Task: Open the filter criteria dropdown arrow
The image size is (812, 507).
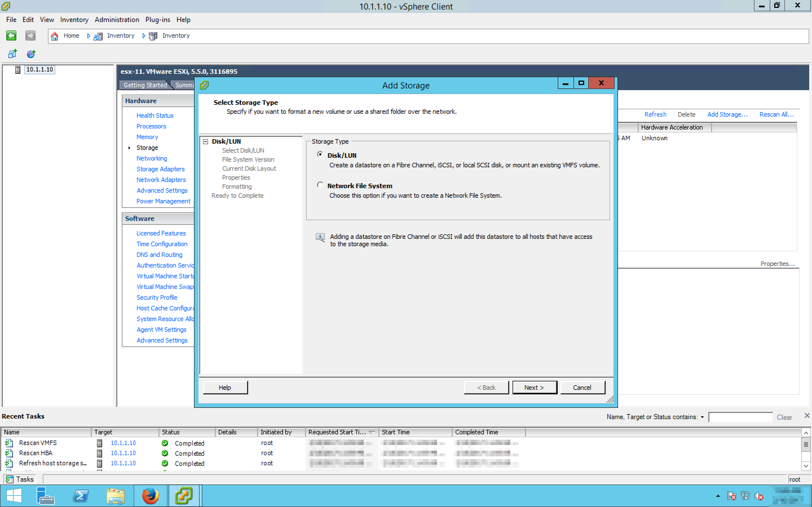Action: point(702,417)
